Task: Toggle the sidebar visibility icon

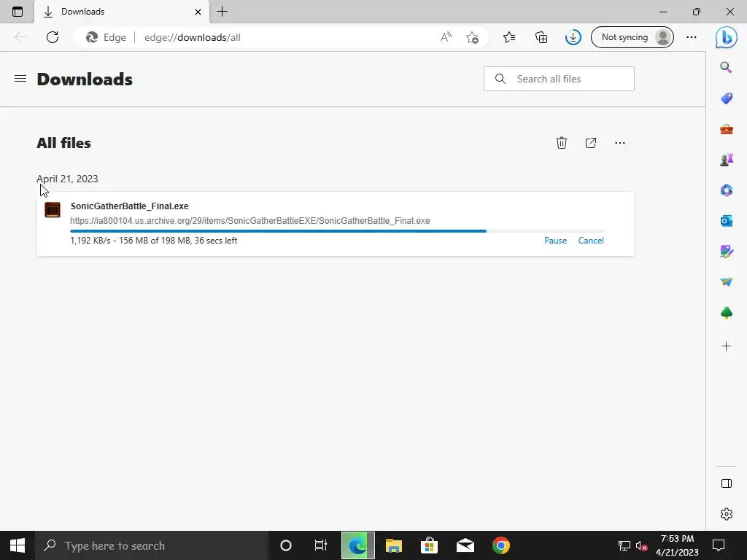Action: click(x=726, y=484)
